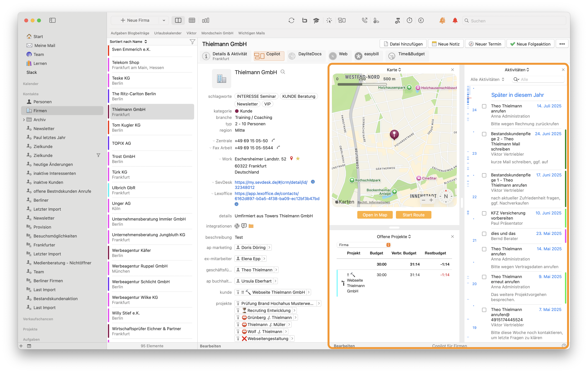588x373 pixels.
Task: Open the Karte panel selector
Action: tap(394, 70)
